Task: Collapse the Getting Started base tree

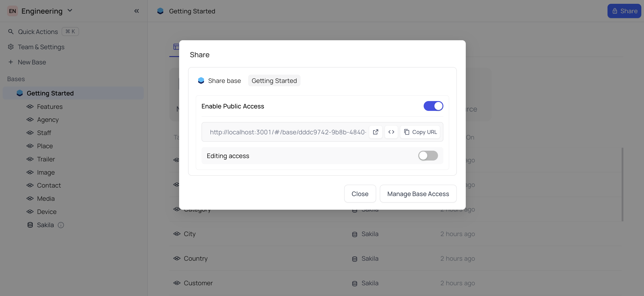Action: (20, 93)
